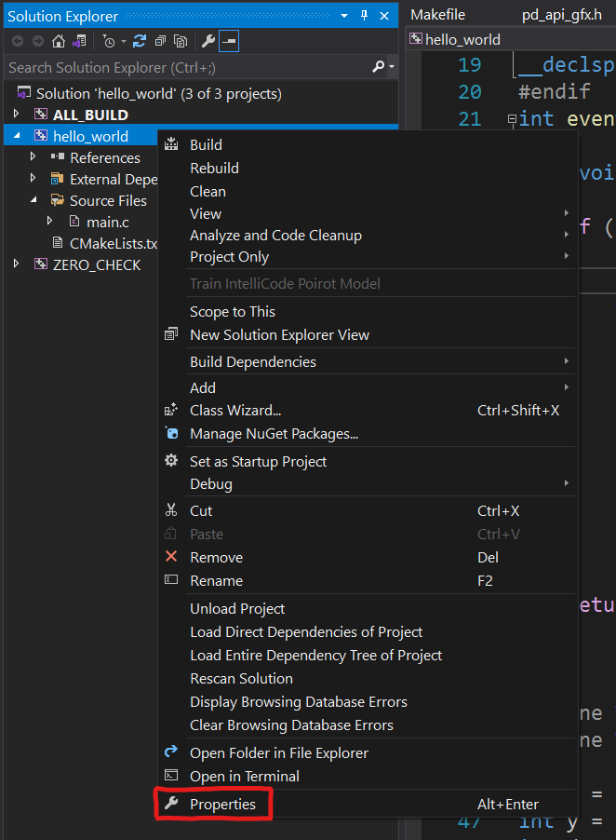The width and height of the screenshot is (616, 840).
Task: Click the Search Solution Explorer field
Action: (x=187, y=67)
